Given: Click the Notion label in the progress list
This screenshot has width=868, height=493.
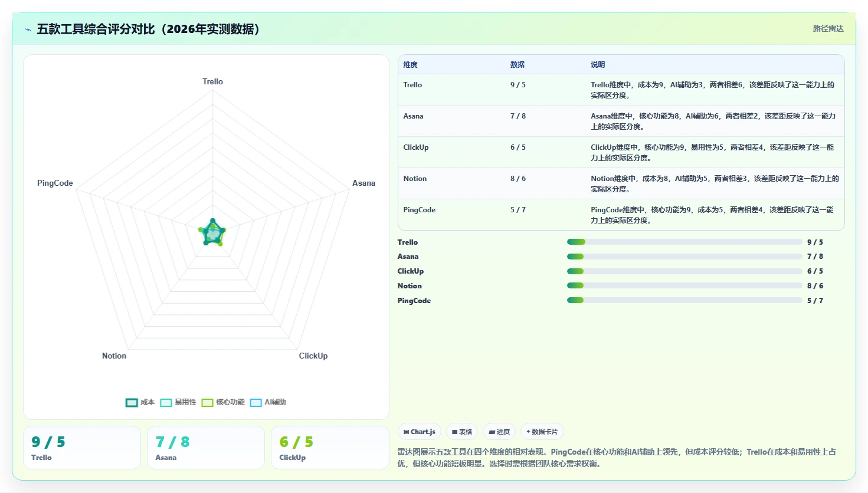Looking at the screenshot, I should (410, 286).
